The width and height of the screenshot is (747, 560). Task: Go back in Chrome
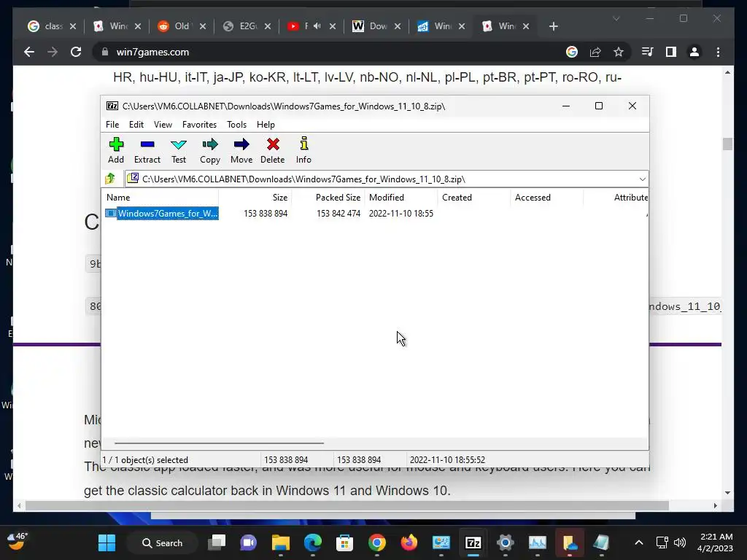pos(29,52)
